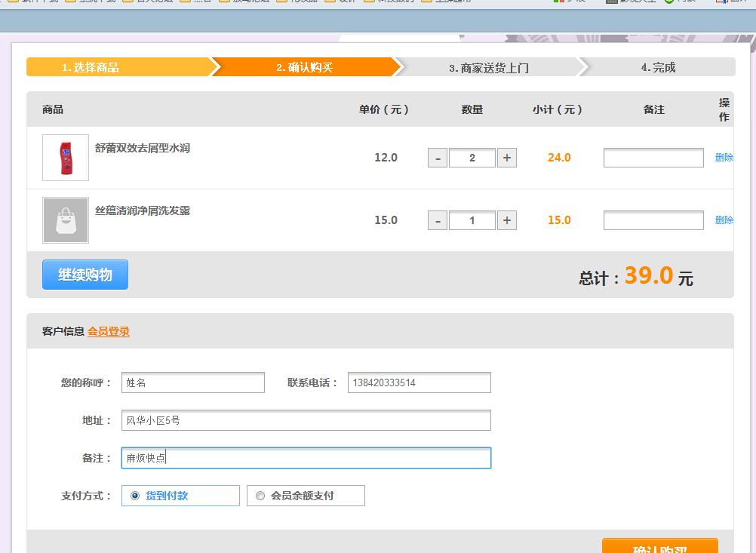The height and width of the screenshot is (553, 756).
Task: Click the quantity field of 舒蕾 product
Action: point(472,158)
